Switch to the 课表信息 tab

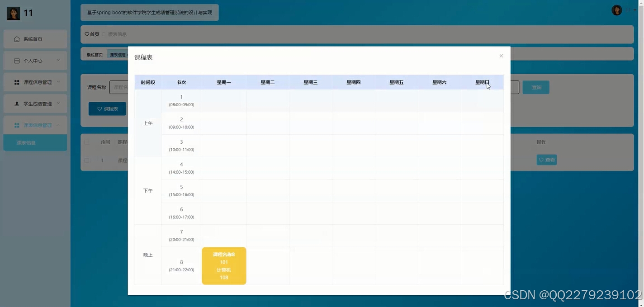click(x=117, y=54)
